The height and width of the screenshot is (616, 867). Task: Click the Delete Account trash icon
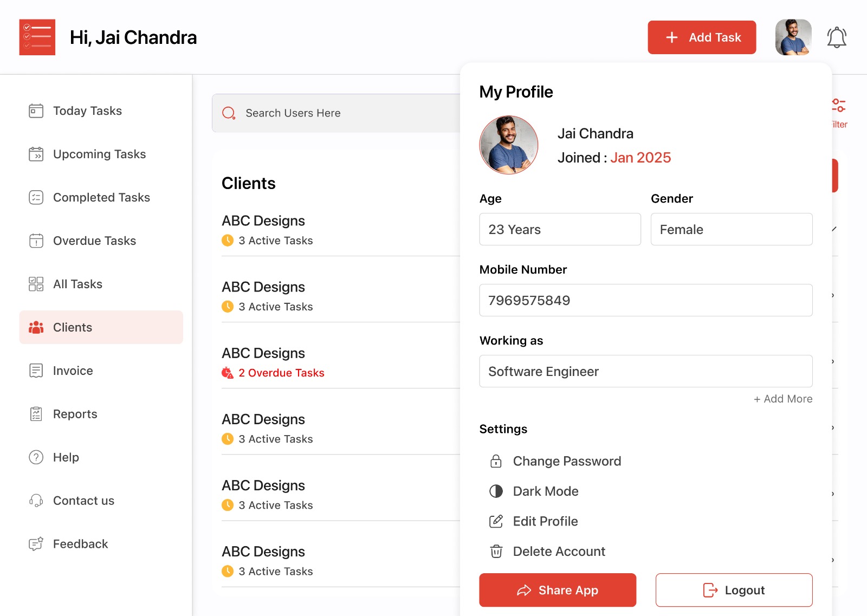[x=496, y=551]
